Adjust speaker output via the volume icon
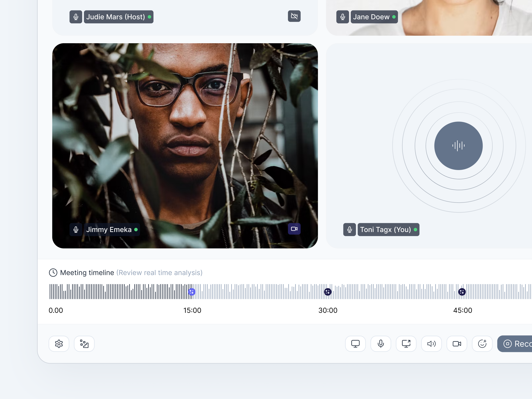This screenshot has width=532, height=399. [431, 344]
